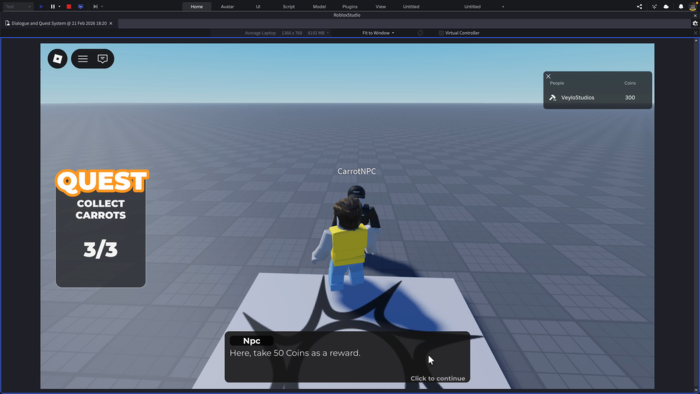Open the View ribbon tab
Image resolution: width=700 pixels, height=394 pixels.
[380, 7]
